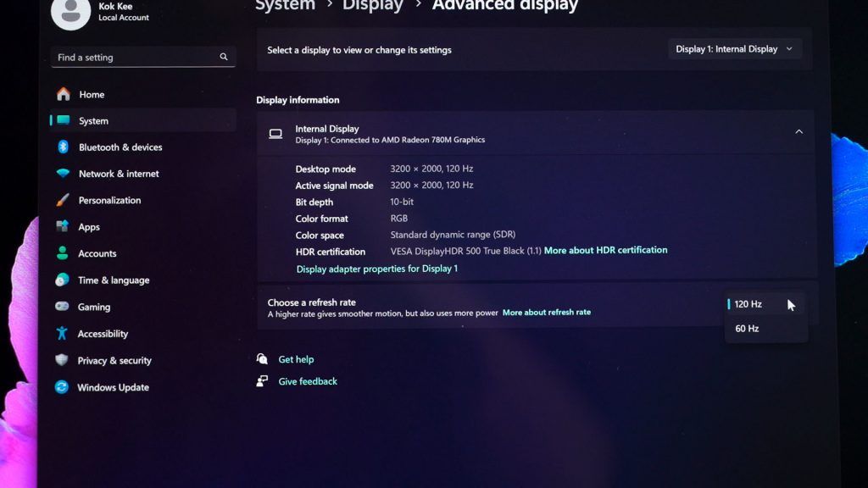Click the Choose a refresh rate heading

(x=312, y=302)
